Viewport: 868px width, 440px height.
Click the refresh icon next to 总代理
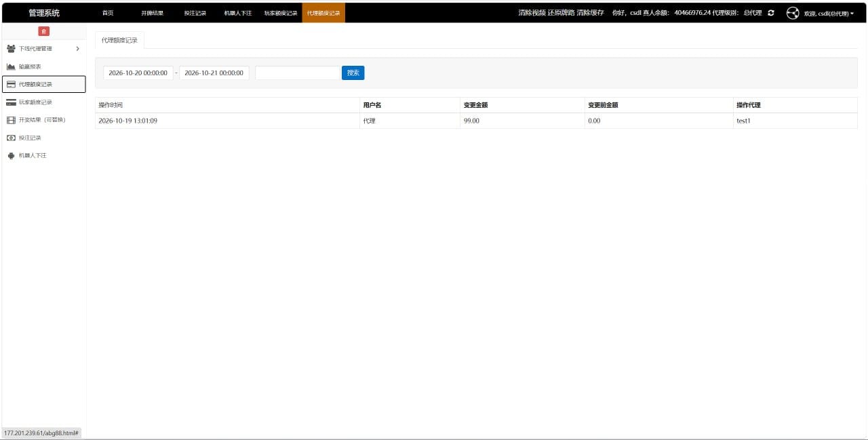click(x=771, y=13)
